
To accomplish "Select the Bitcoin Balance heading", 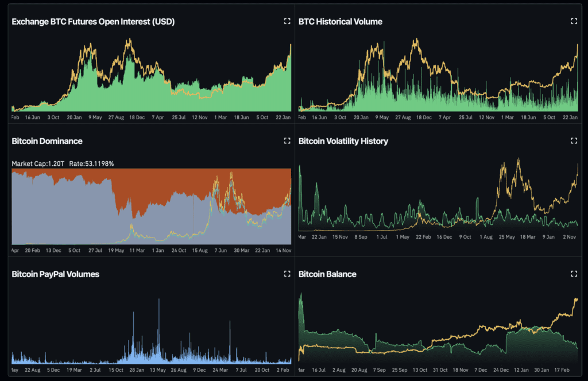I will point(327,274).
